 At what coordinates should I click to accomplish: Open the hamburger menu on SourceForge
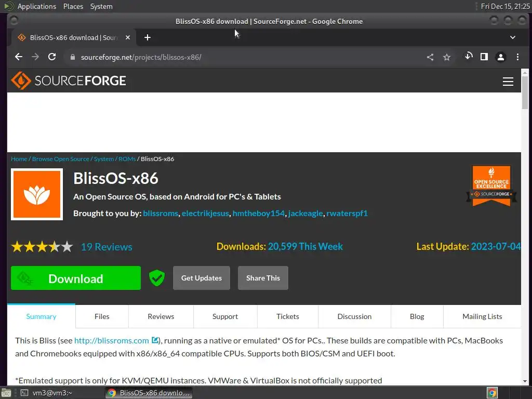click(508, 82)
